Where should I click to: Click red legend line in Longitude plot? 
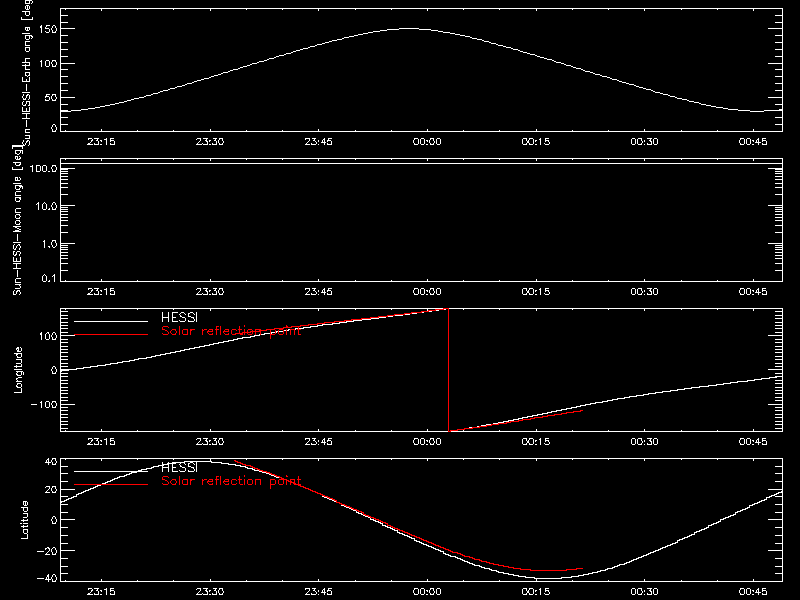tap(111, 335)
